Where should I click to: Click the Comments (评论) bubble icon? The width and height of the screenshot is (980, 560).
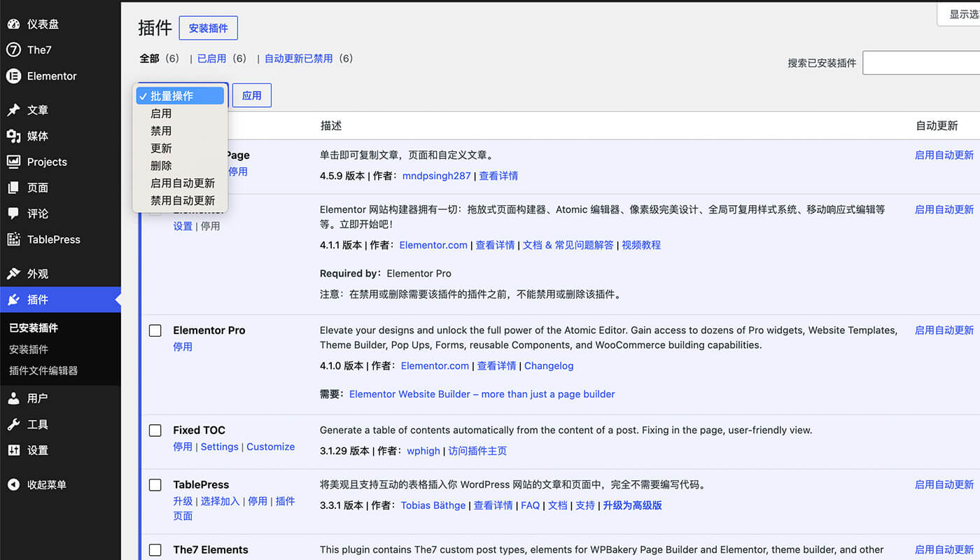[13, 213]
